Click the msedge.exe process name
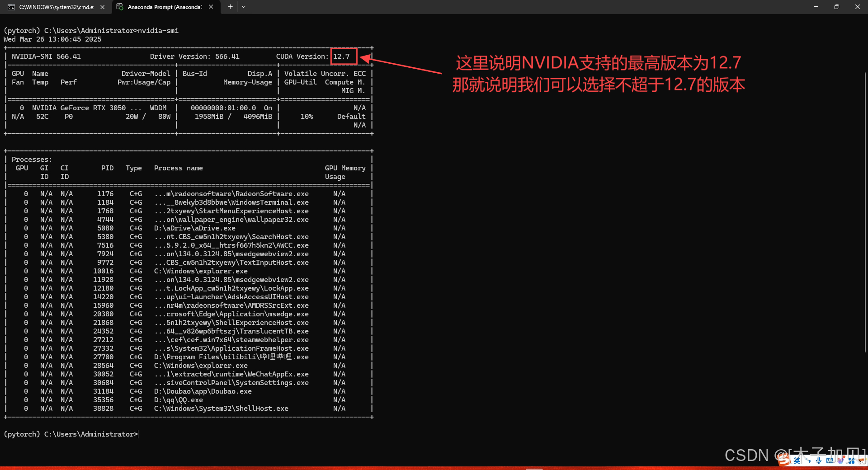 coord(231,314)
